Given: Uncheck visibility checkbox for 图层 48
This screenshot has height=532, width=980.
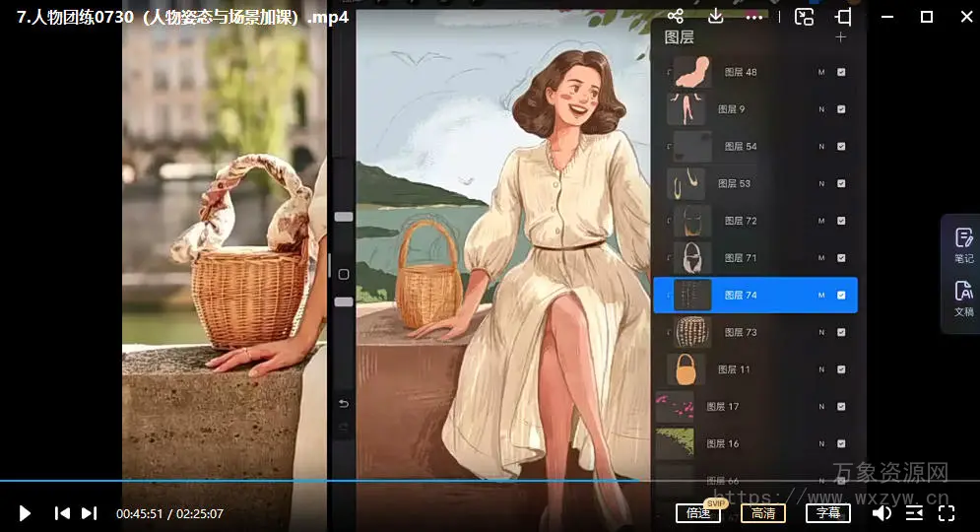Looking at the screenshot, I should 841,72.
